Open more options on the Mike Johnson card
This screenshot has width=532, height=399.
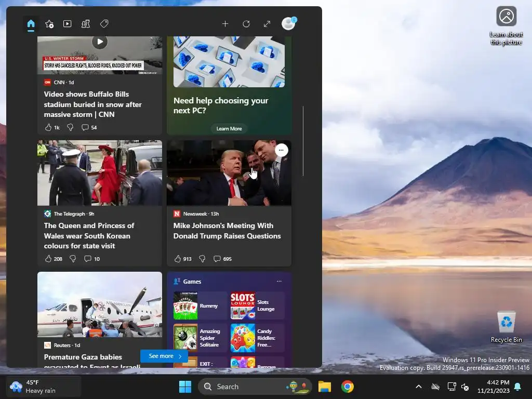coord(281,150)
